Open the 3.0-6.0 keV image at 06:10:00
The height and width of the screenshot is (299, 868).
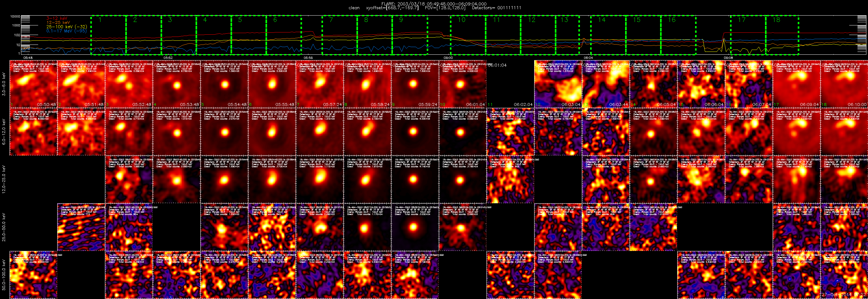click(x=844, y=84)
